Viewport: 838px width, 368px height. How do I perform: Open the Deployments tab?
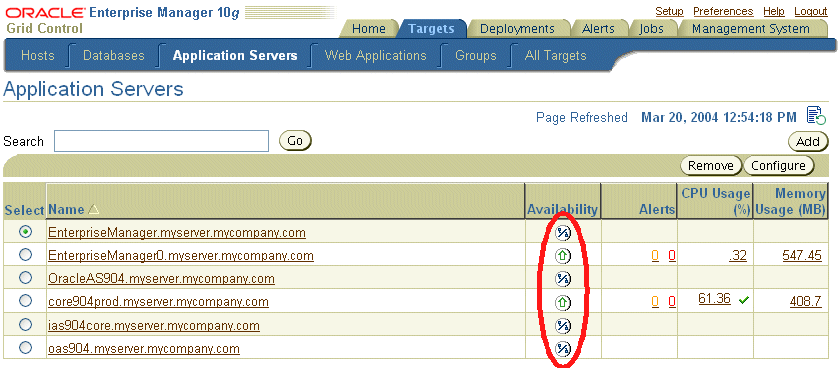click(517, 29)
